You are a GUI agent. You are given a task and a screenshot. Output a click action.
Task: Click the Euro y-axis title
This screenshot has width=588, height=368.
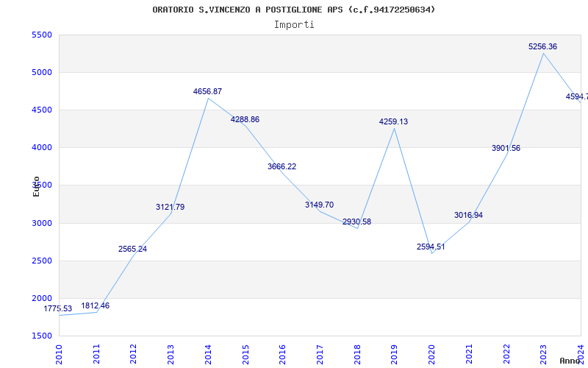tap(36, 186)
